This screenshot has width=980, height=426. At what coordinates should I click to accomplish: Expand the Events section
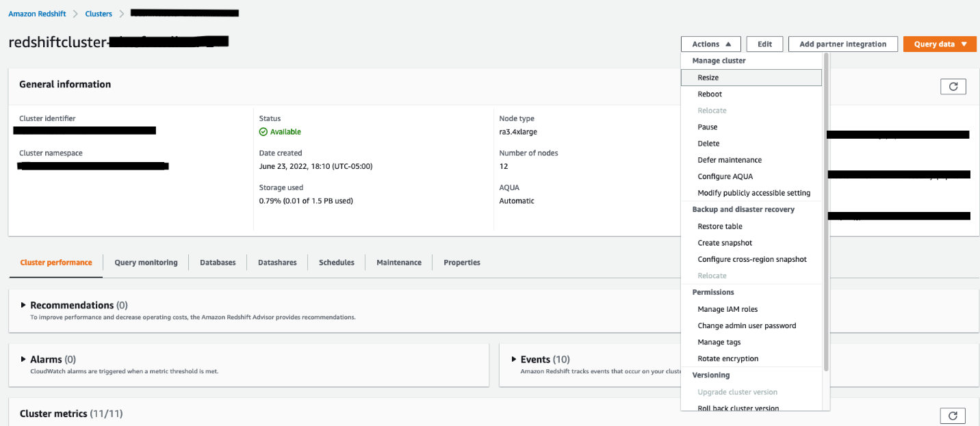[514, 359]
